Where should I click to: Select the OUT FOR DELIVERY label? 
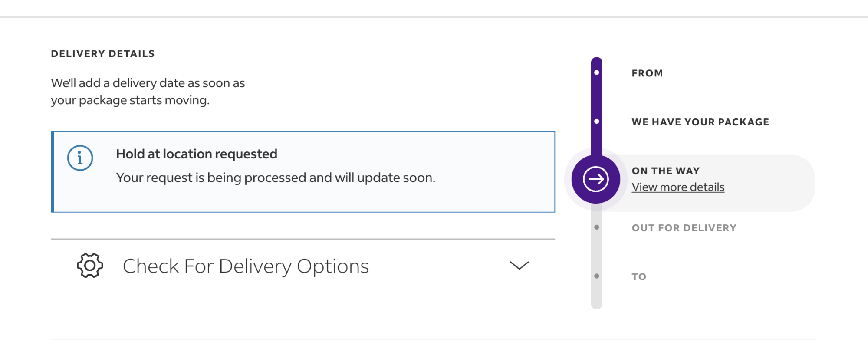pyautogui.click(x=684, y=228)
